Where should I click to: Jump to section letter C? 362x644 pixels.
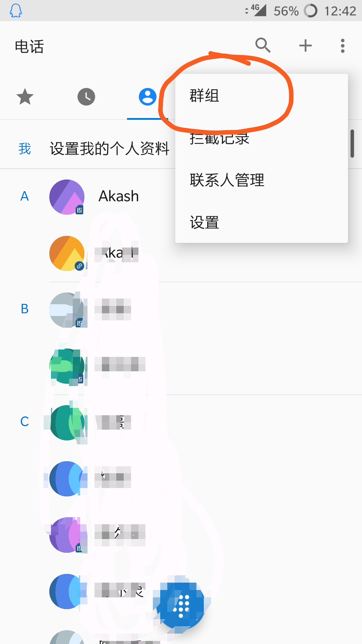point(24,422)
